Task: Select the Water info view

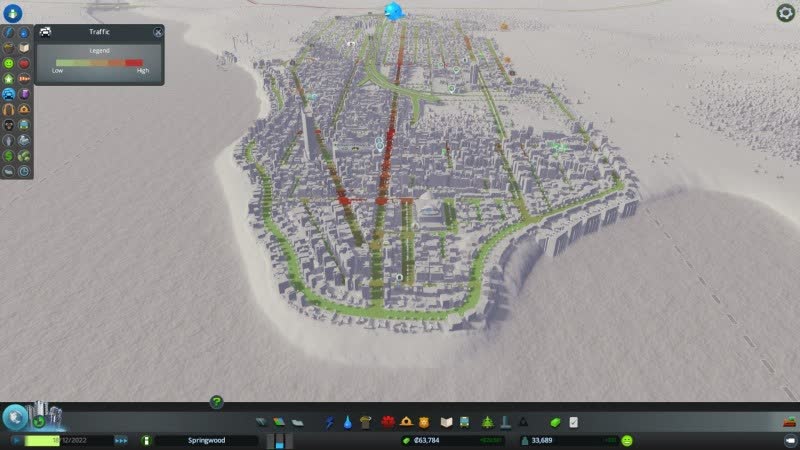Action: pyautogui.click(x=24, y=32)
